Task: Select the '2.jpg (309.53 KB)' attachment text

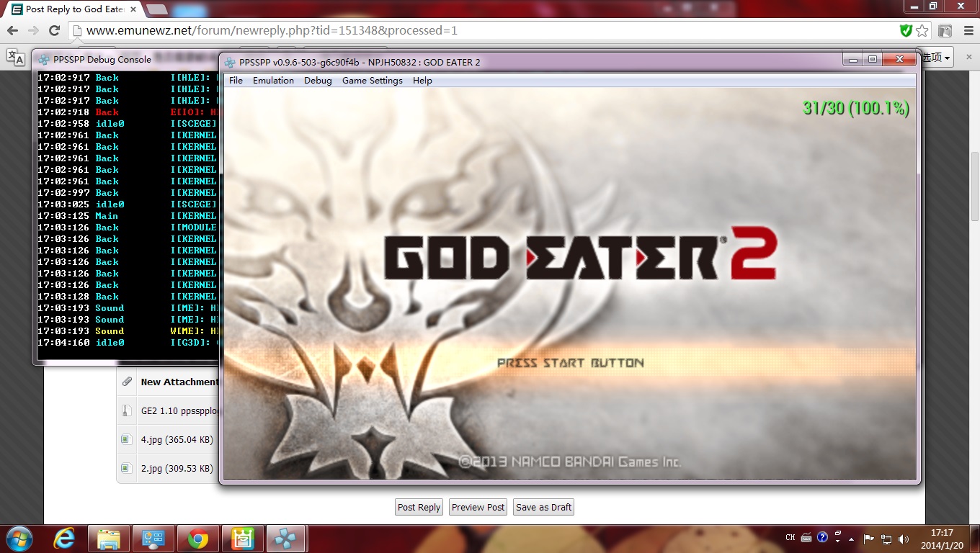Action: [177, 468]
